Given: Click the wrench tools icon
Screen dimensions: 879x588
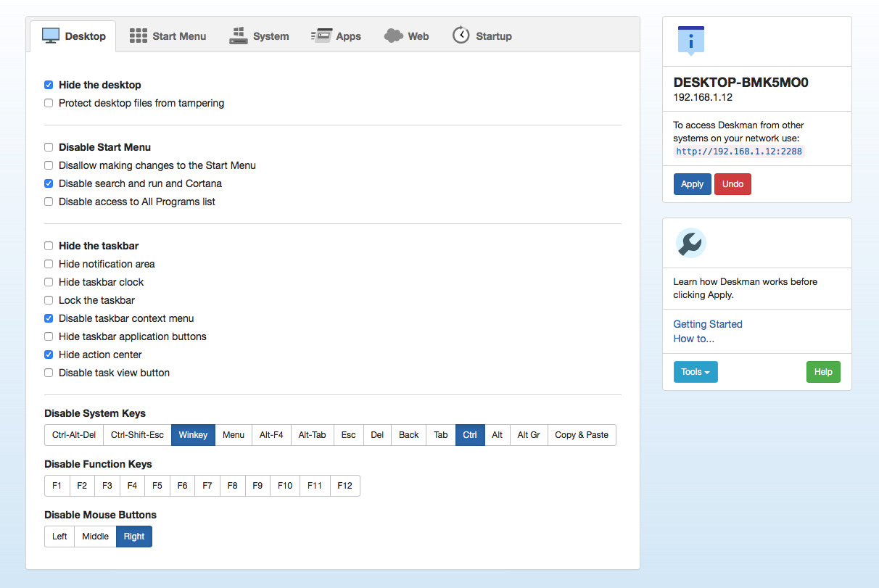Looking at the screenshot, I should pos(690,243).
